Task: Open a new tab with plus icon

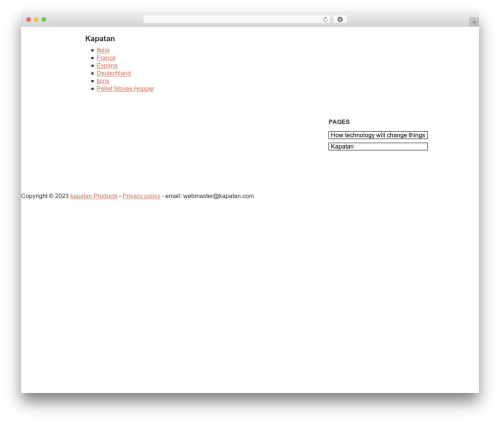Action: [x=474, y=22]
